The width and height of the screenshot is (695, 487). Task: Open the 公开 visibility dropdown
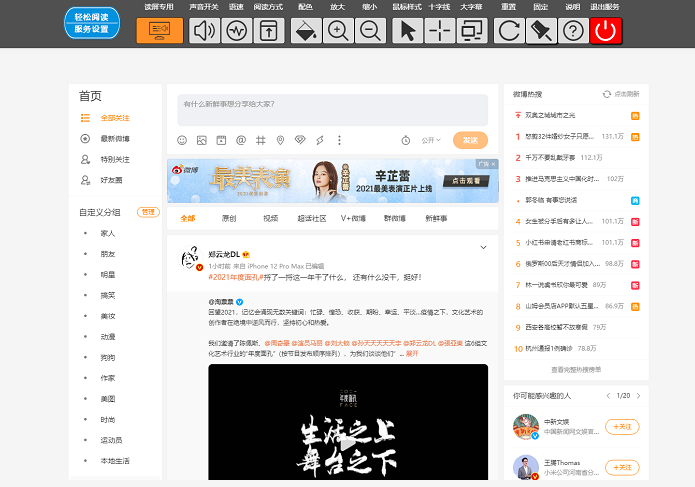point(431,140)
